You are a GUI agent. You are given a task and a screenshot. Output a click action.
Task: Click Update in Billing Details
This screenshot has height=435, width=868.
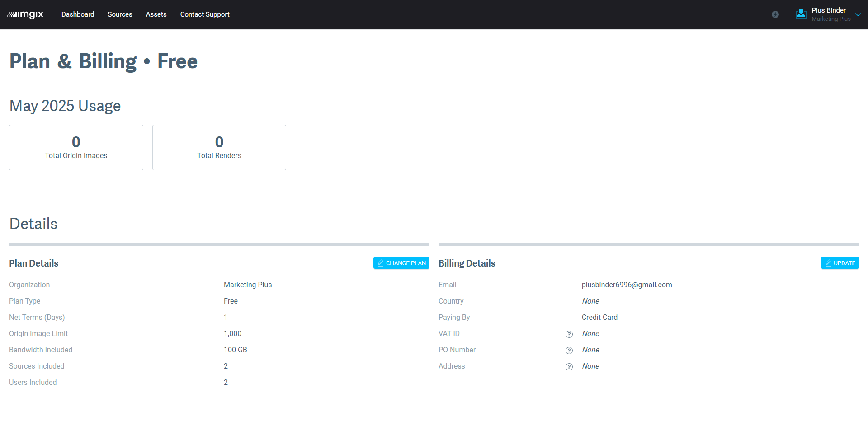840,263
